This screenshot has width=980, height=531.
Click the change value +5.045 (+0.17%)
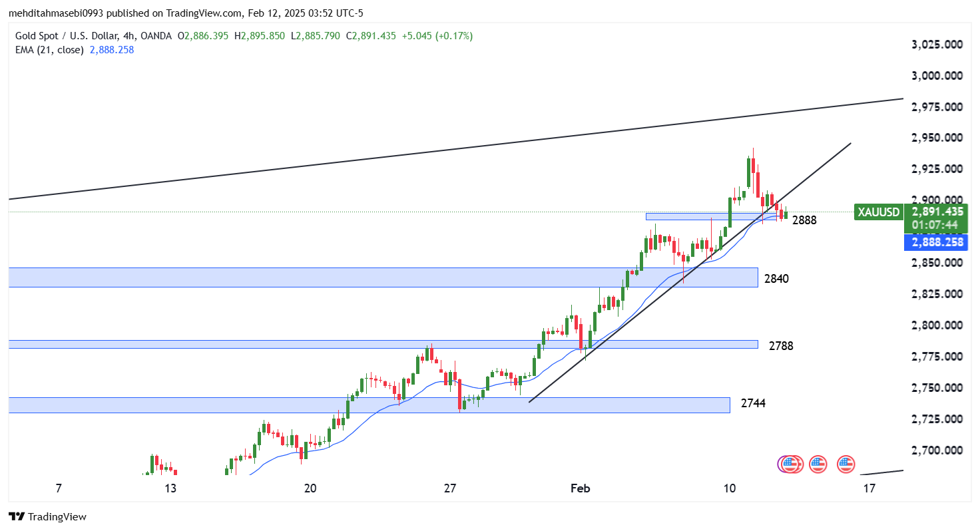(438, 36)
